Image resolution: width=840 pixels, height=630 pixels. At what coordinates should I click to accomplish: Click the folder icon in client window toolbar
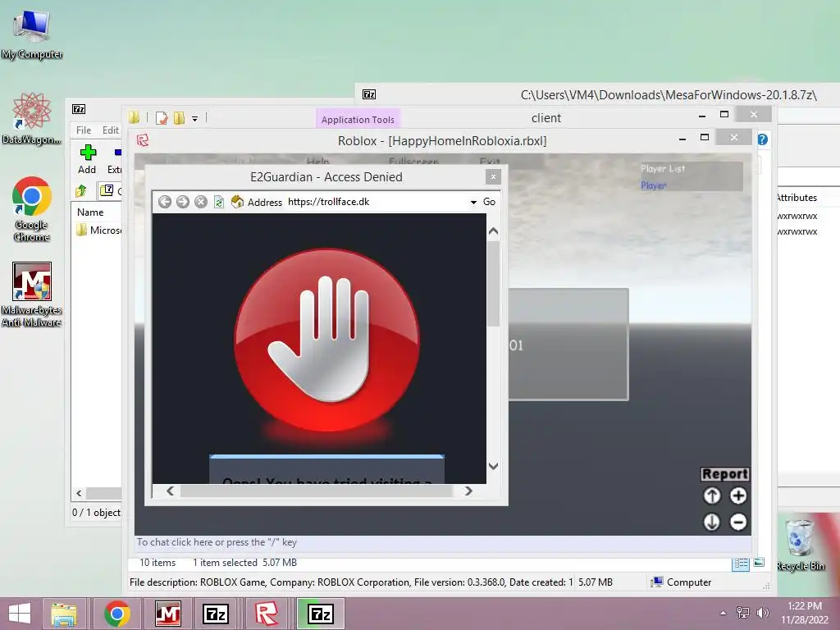click(134, 118)
